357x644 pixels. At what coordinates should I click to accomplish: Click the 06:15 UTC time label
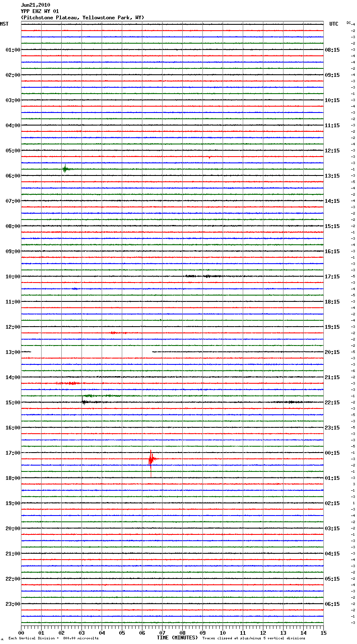pos(332,604)
